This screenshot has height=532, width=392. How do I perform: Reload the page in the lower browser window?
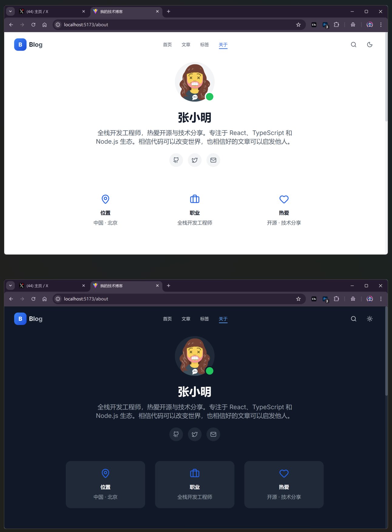(x=33, y=299)
